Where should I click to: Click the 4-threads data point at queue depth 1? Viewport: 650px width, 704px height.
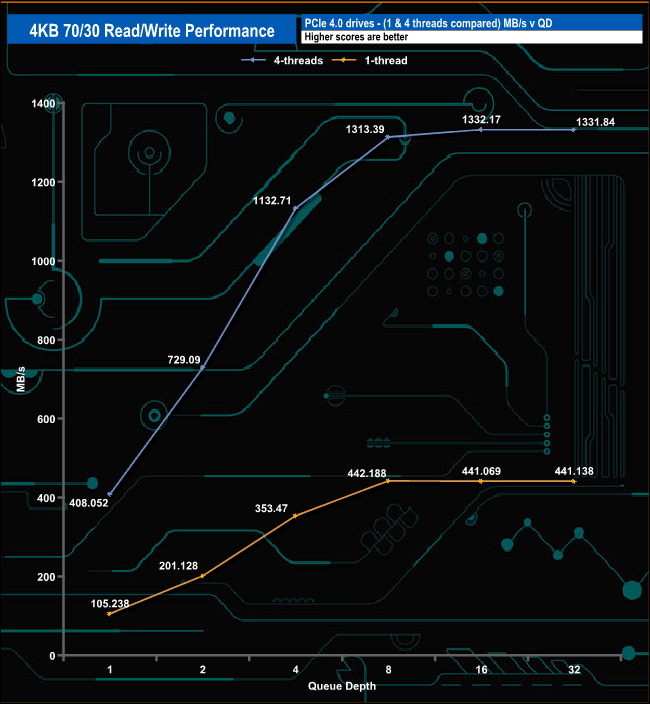point(110,494)
